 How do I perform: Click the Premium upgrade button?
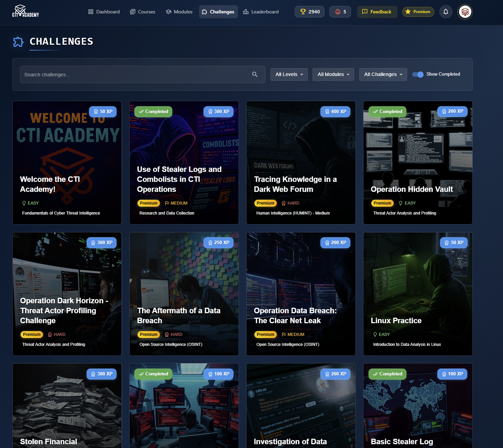[418, 12]
